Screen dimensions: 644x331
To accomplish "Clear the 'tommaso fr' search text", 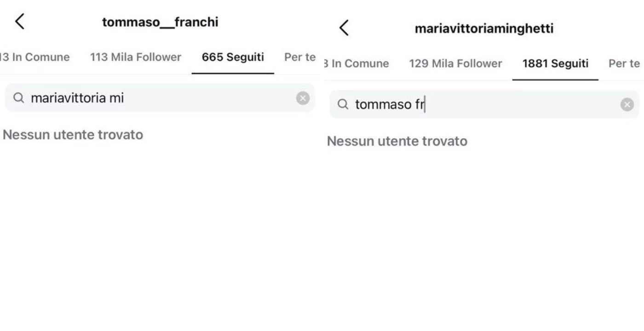I will [627, 105].
